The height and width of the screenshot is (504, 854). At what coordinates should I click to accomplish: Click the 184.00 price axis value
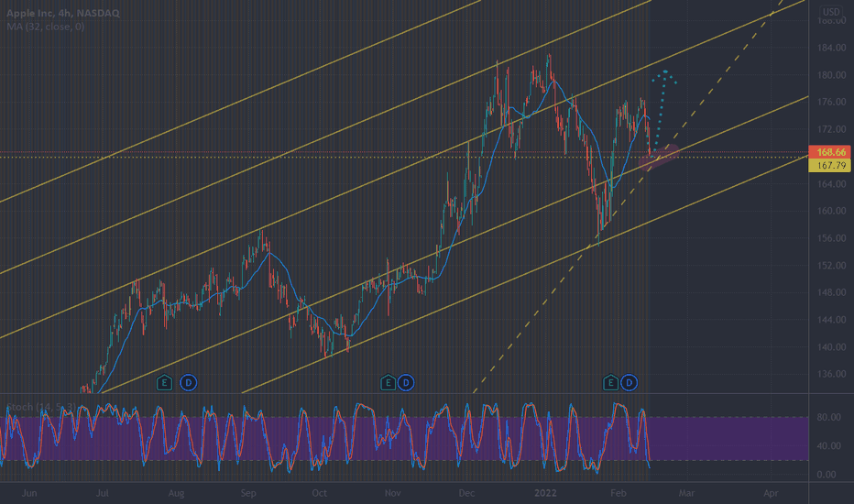832,48
